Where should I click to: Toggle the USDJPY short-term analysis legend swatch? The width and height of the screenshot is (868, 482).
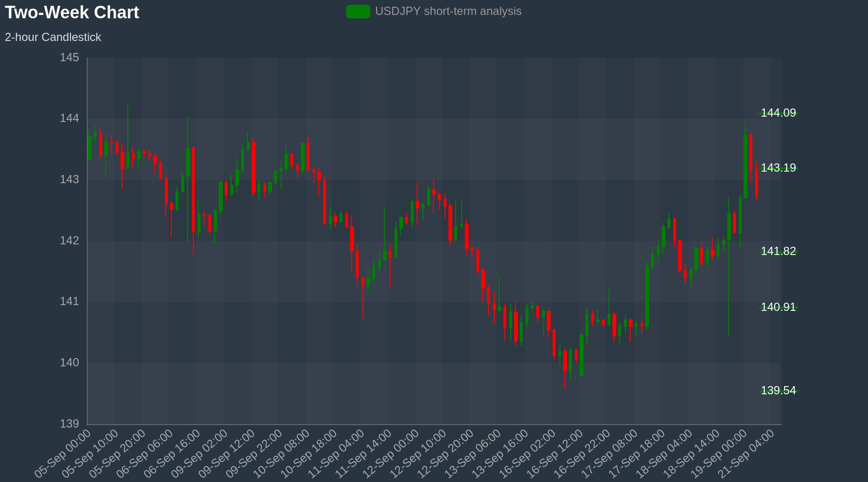(358, 12)
